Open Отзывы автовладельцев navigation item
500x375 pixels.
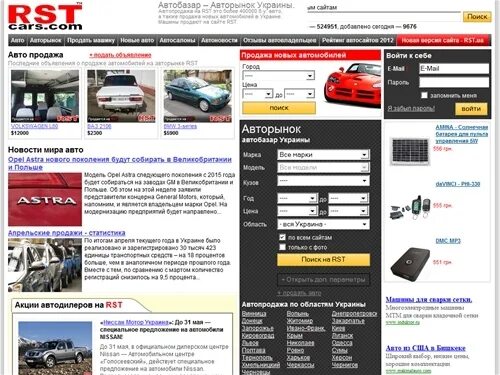tap(279, 40)
